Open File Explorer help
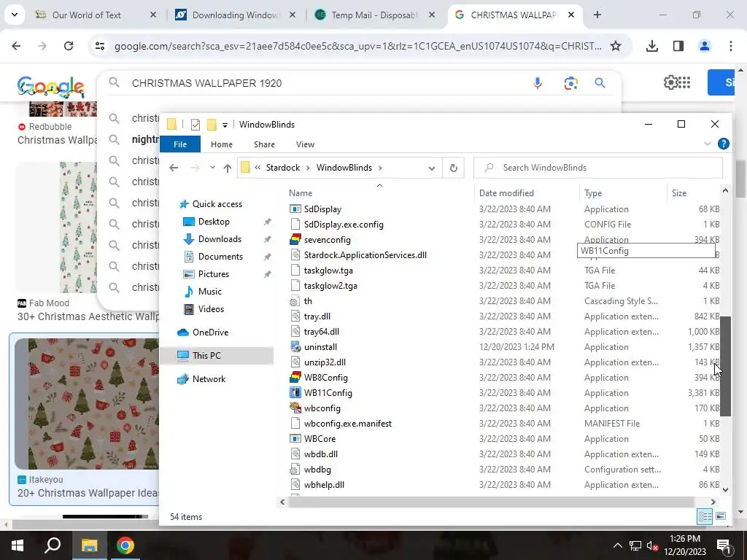This screenshot has width=747, height=560. 723,144
